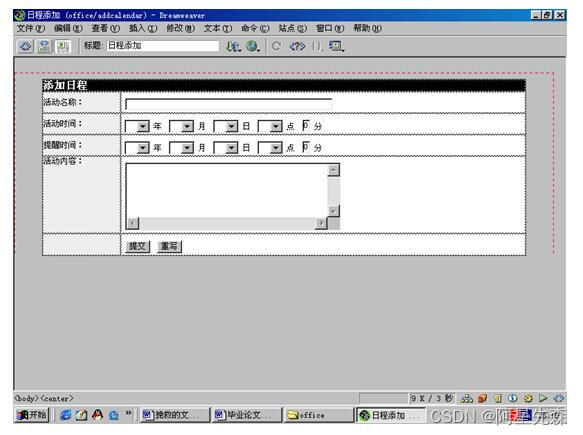Open 提醒时间 year (年) dropdown

(x=137, y=148)
